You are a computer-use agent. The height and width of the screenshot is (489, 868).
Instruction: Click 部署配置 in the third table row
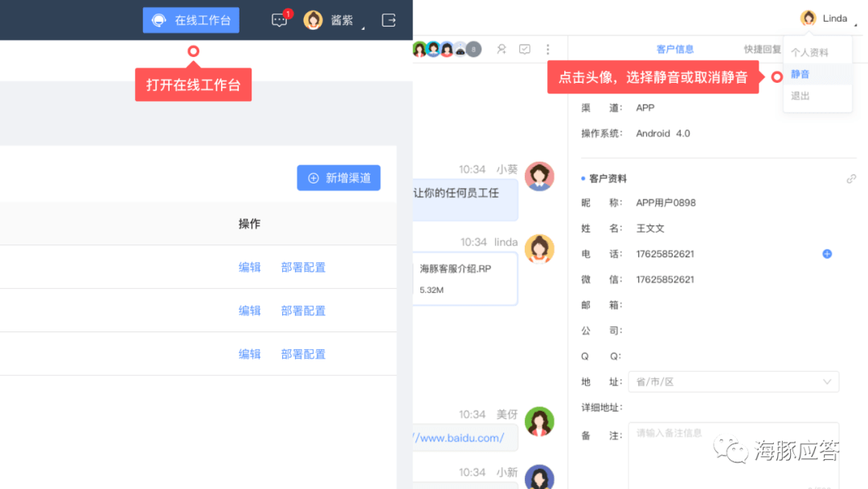303,354
